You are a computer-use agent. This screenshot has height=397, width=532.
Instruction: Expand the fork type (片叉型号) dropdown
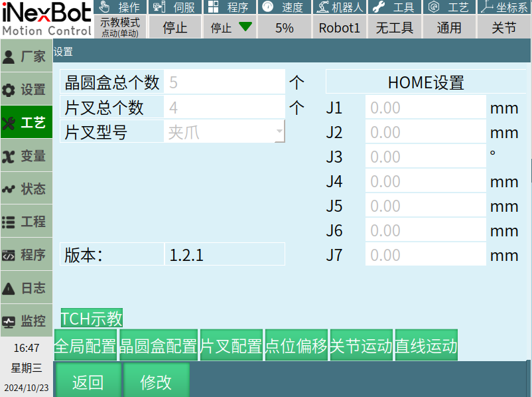coord(279,132)
